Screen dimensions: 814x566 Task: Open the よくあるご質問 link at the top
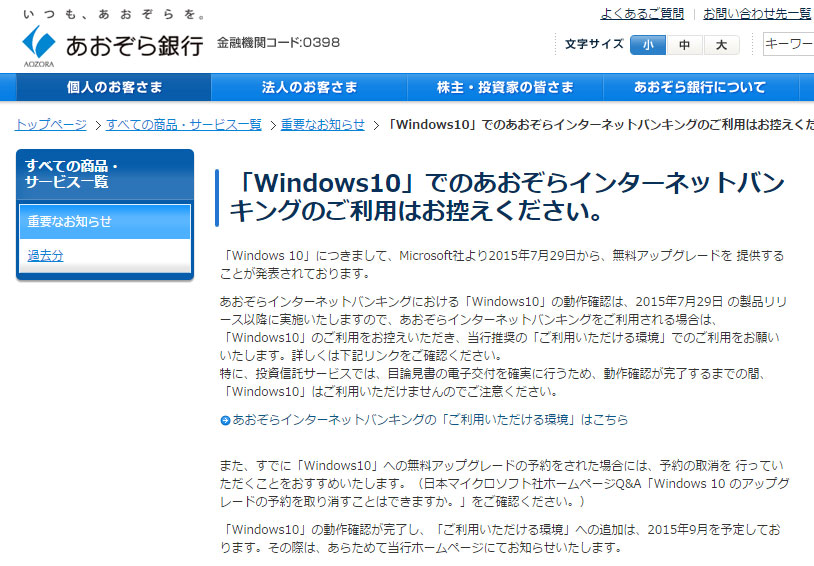coord(642,14)
